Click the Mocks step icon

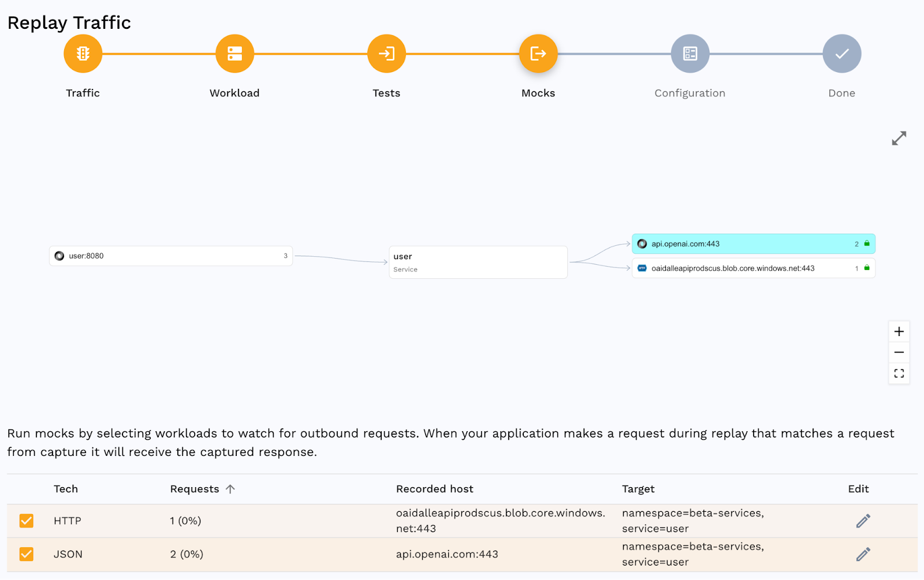click(538, 54)
